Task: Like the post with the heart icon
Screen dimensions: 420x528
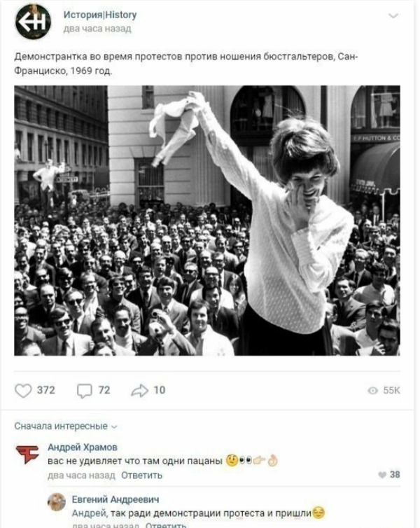Action: point(23,391)
